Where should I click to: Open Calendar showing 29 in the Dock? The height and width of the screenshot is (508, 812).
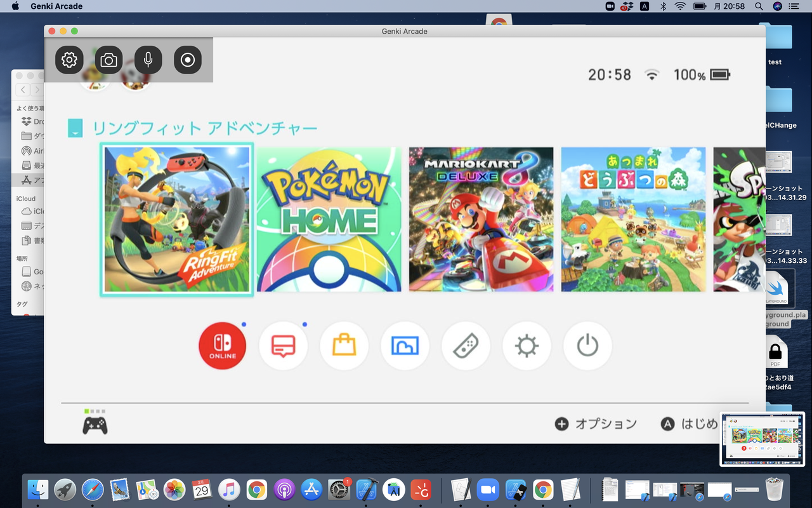coord(202,489)
